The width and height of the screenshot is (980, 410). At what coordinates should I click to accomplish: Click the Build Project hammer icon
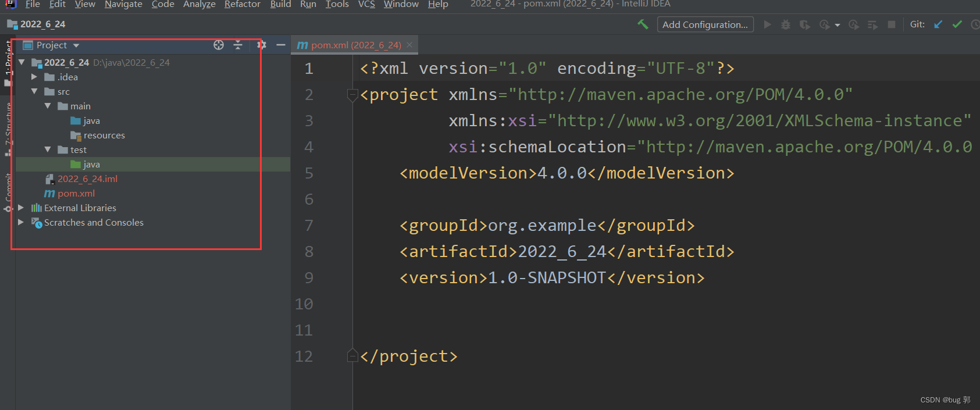(643, 24)
